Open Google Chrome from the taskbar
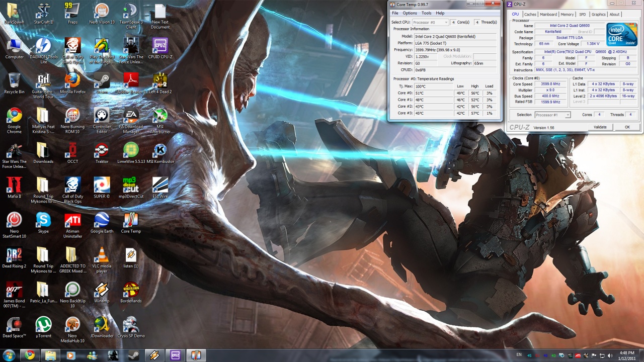The image size is (644, 362). point(30,355)
